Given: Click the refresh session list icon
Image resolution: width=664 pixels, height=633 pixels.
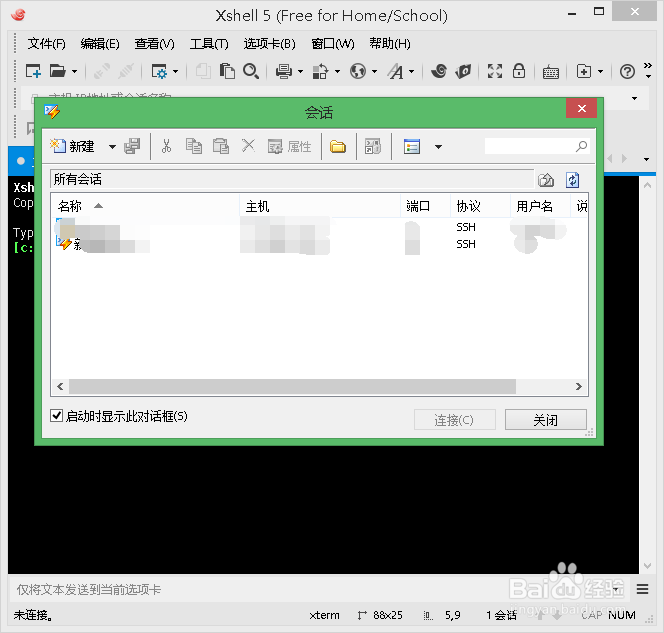Looking at the screenshot, I should (x=573, y=180).
